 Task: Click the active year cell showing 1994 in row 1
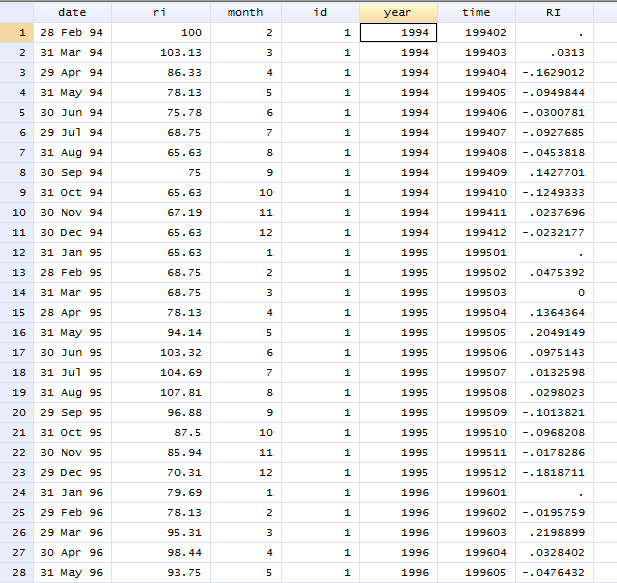coord(398,33)
